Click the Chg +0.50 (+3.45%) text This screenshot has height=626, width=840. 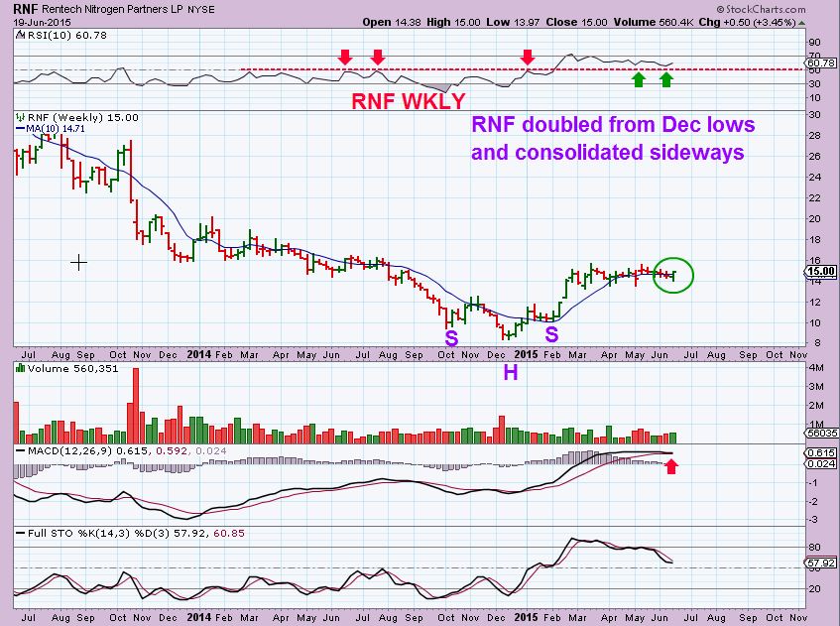[749, 23]
